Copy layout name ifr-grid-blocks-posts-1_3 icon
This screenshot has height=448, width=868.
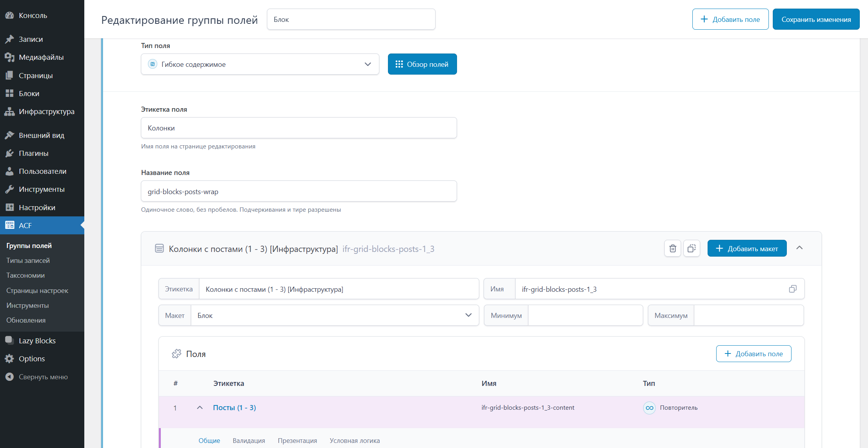793,289
